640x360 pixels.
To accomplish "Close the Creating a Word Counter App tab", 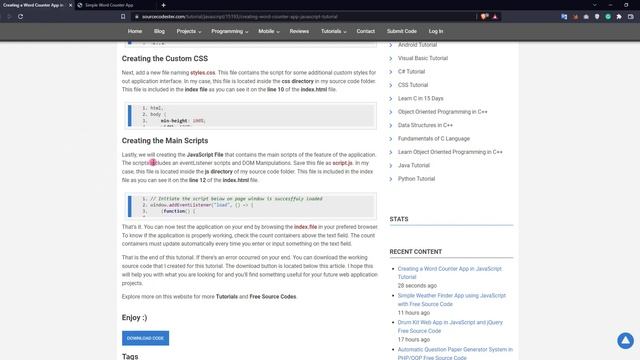I will pyautogui.click(x=70, y=5).
